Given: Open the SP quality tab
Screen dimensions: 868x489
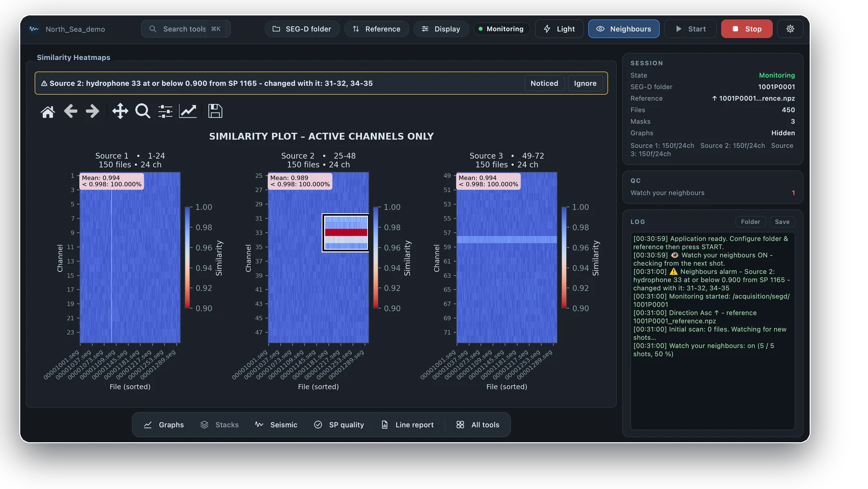Looking at the screenshot, I should pos(339,425).
